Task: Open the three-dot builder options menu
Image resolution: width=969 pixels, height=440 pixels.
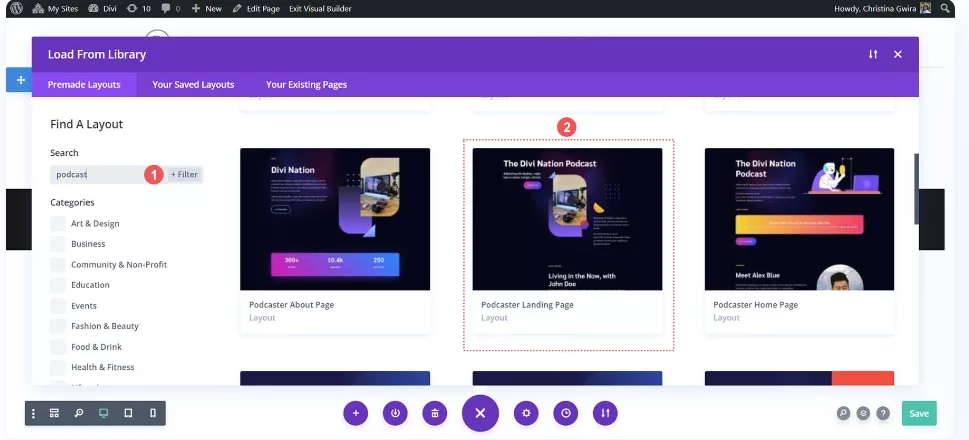Action: click(33, 413)
